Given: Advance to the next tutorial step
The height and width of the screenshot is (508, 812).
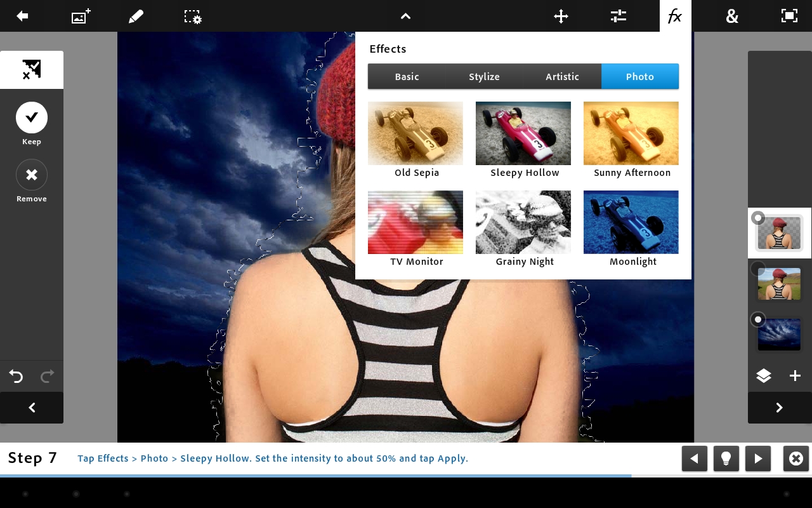Looking at the screenshot, I should (x=758, y=458).
